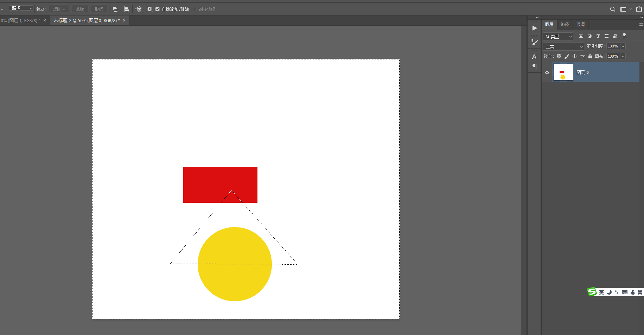Screen dimensions: 644x335
Task: Toggle lock position move icon
Action: click(574, 56)
